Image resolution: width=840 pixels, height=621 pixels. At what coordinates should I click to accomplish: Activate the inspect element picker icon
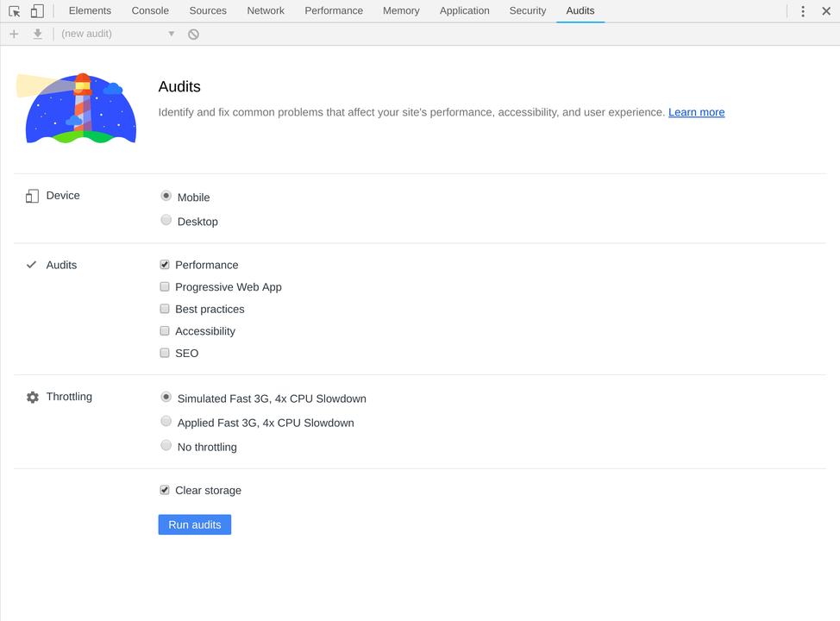point(15,11)
